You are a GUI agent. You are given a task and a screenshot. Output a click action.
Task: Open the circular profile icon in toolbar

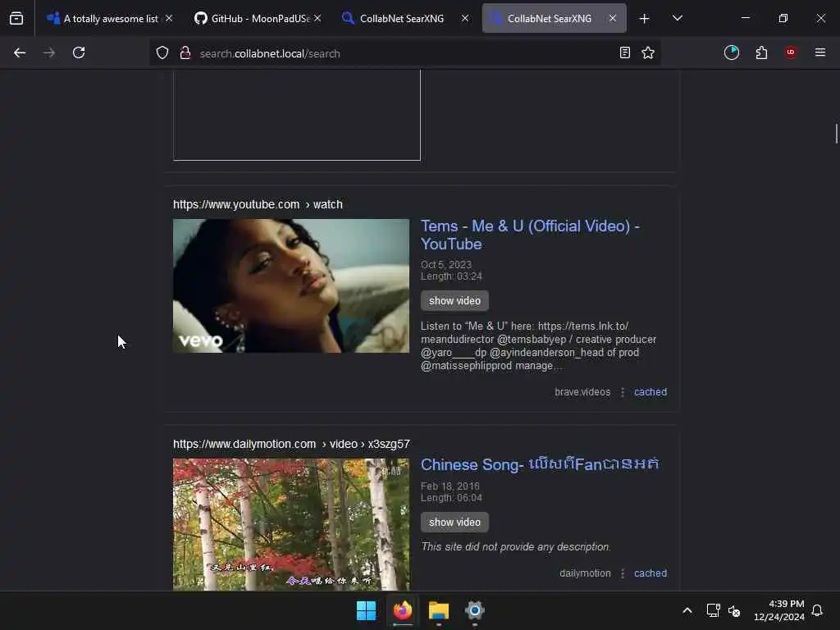732,53
